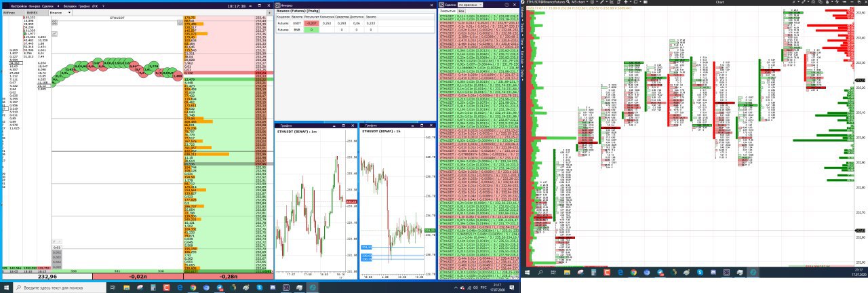Click the Результат column header
The height and width of the screenshot is (293, 868).
[311, 17]
